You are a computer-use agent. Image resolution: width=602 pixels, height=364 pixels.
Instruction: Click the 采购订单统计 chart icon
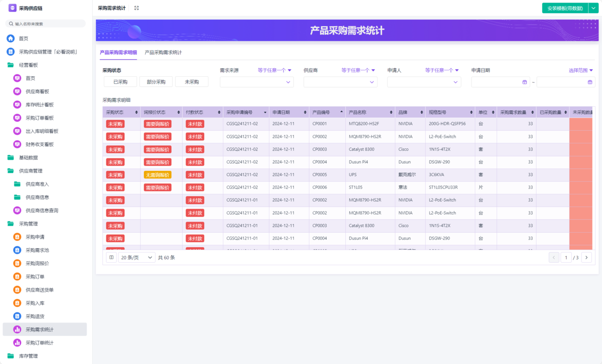(17, 342)
